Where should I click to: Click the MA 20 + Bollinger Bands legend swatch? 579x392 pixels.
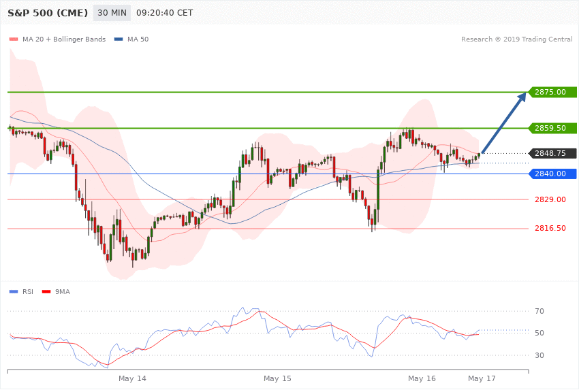coord(14,39)
